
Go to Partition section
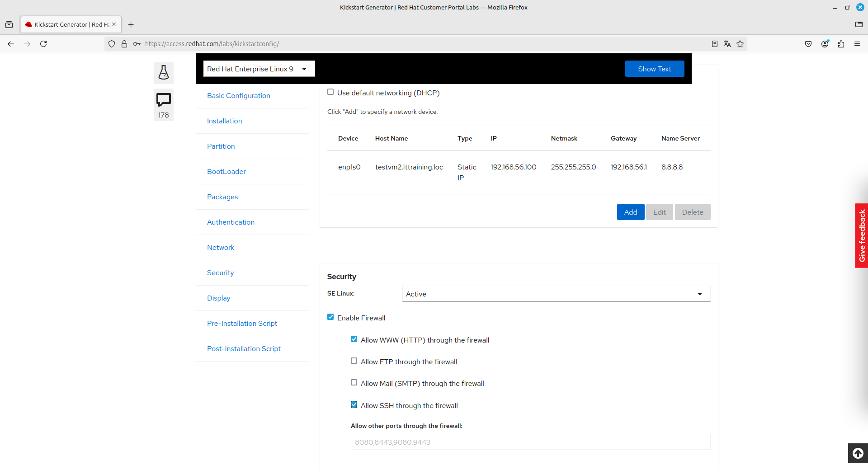[221, 146]
